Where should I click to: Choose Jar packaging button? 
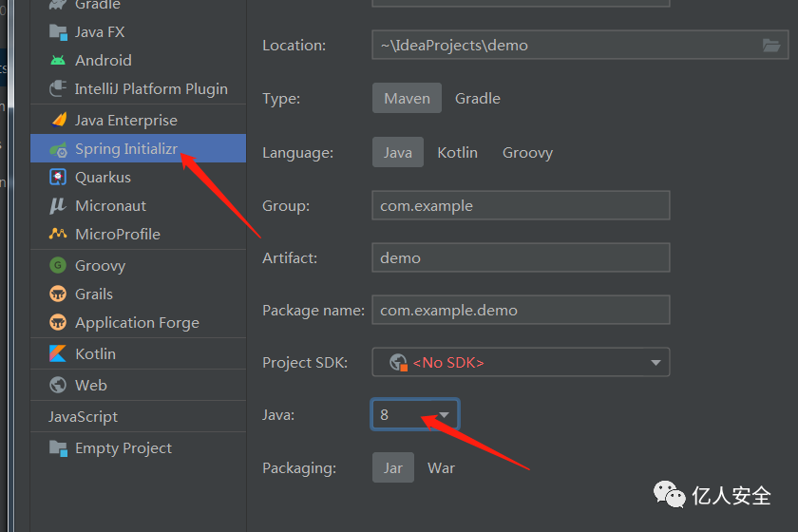tap(393, 468)
